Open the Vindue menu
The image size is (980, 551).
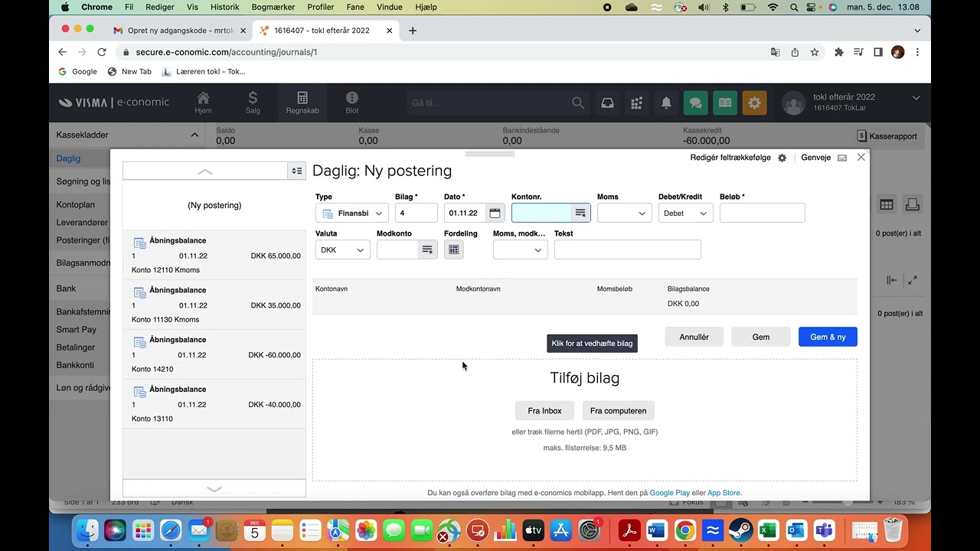click(x=390, y=7)
